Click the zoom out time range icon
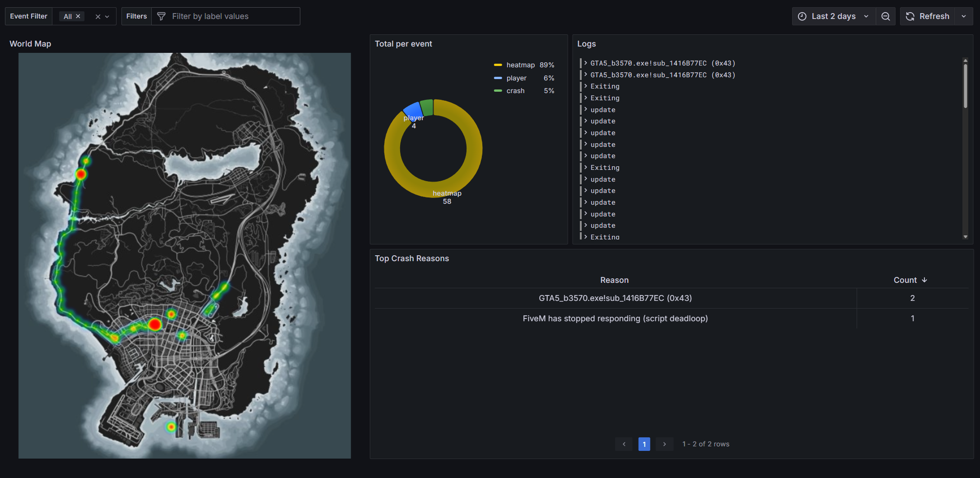The image size is (980, 478). pos(886,16)
